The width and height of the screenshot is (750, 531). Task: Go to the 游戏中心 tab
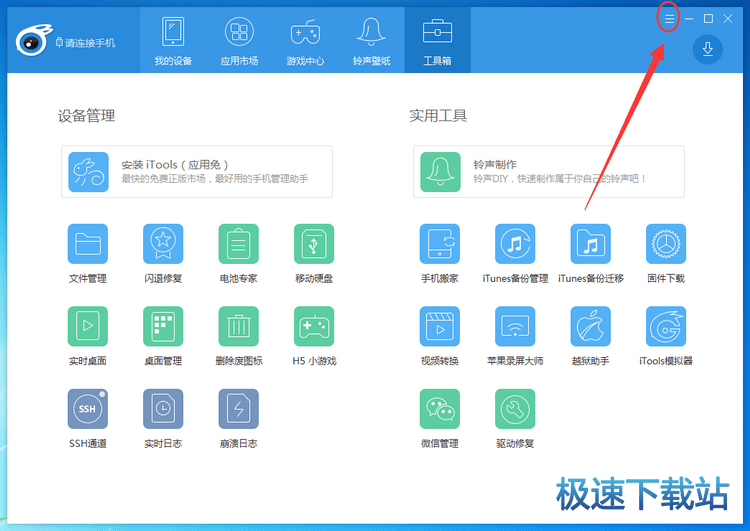pyautogui.click(x=305, y=40)
